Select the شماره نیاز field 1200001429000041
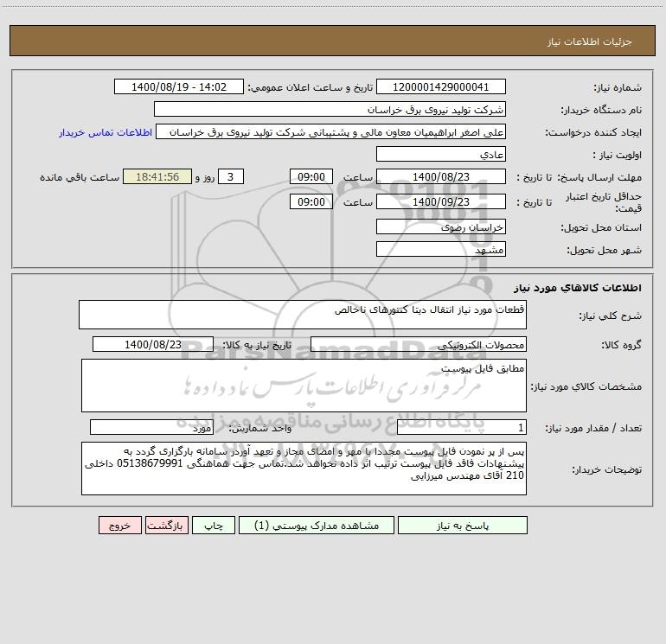Image resolution: width=666 pixels, height=644 pixels. tap(441, 86)
